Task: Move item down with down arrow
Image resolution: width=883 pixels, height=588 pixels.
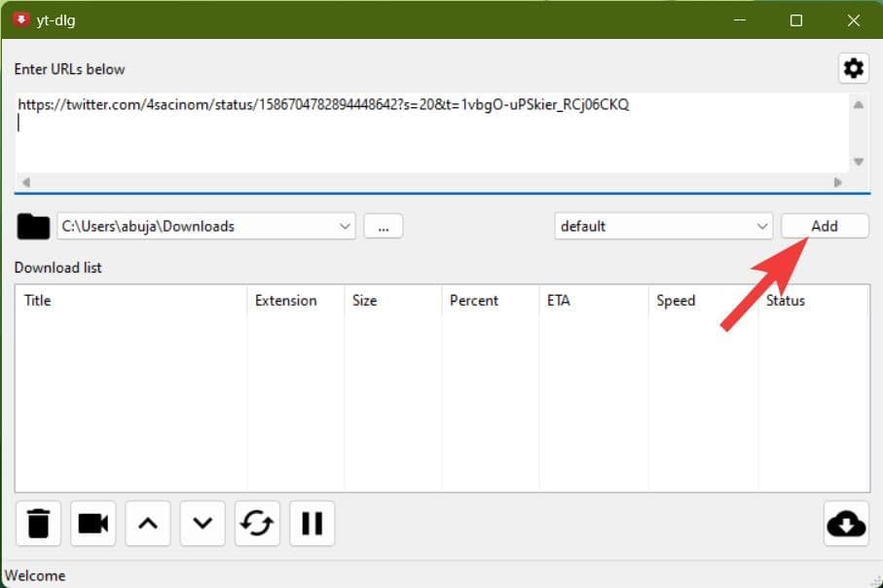Action: (x=202, y=524)
